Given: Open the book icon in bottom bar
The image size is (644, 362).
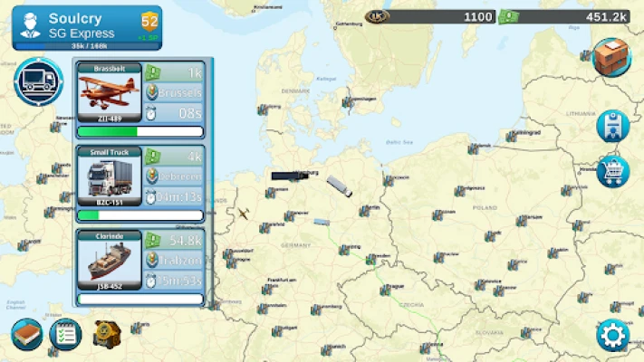Looking at the screenshot, I should [27, 335].
